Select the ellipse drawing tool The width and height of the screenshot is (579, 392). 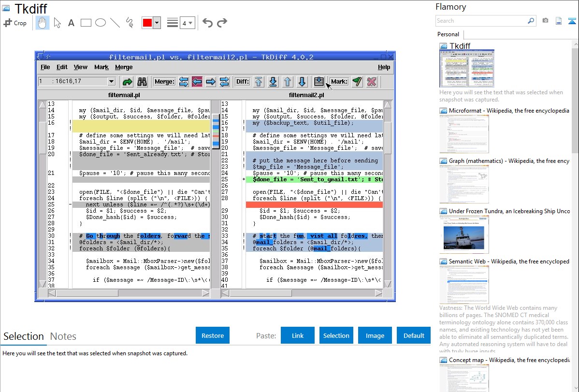tap(101, 23)
